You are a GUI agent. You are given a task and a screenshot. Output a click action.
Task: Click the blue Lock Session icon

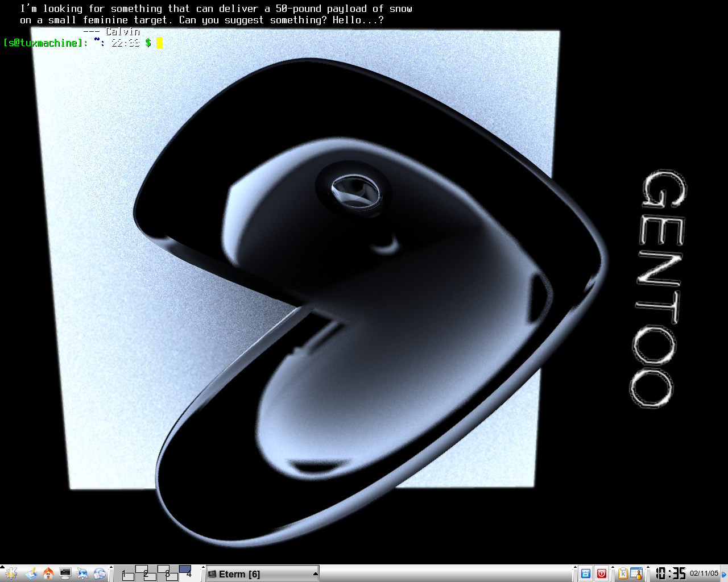[x=586, y=573]
